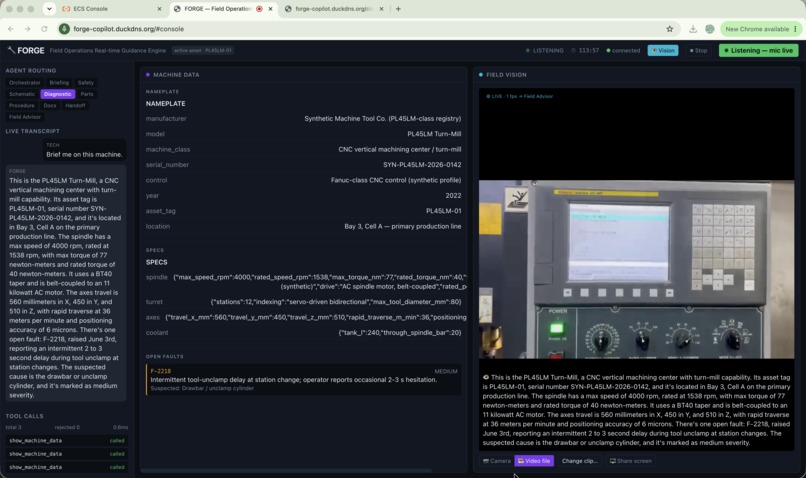Image resolution: width=806 pixels, height=478 pixels.
Task: Choose the Camera source button
Action: [497, 461]
